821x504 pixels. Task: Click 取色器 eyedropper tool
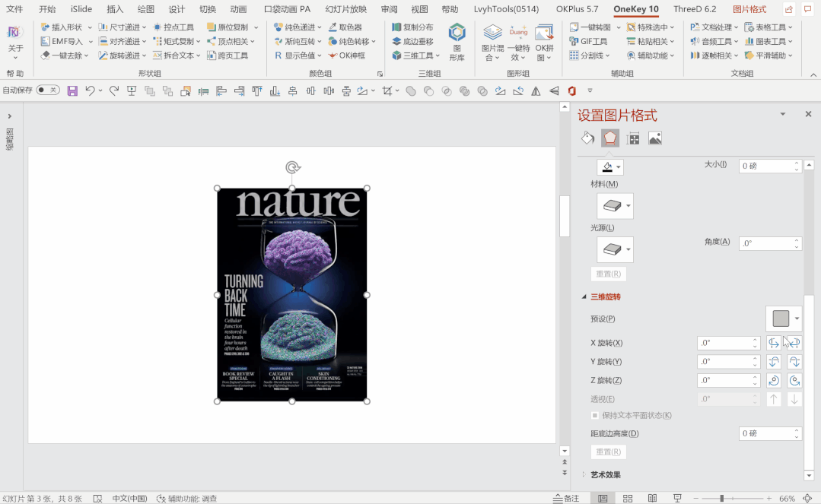345,27
